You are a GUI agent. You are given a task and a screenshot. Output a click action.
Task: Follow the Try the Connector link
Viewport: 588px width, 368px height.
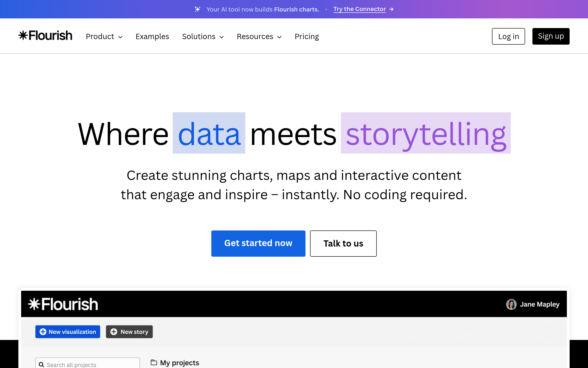coord(360,9)
